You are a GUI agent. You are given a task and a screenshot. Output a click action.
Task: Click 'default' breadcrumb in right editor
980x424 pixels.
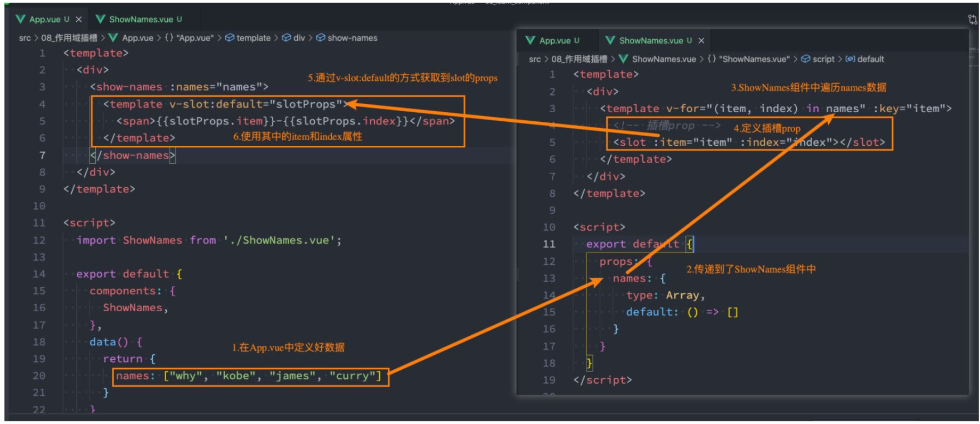click(x=871, y=59)
